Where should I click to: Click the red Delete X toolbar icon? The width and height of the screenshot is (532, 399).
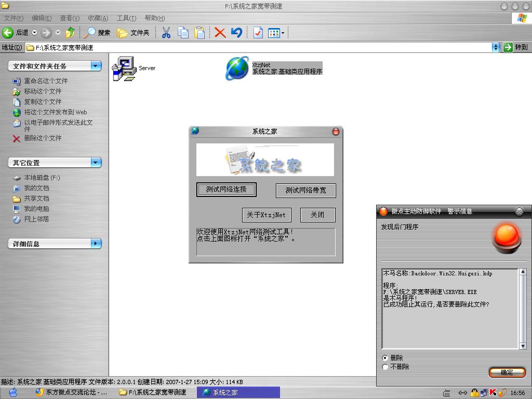pyautogui.click(x=220, y=33)
